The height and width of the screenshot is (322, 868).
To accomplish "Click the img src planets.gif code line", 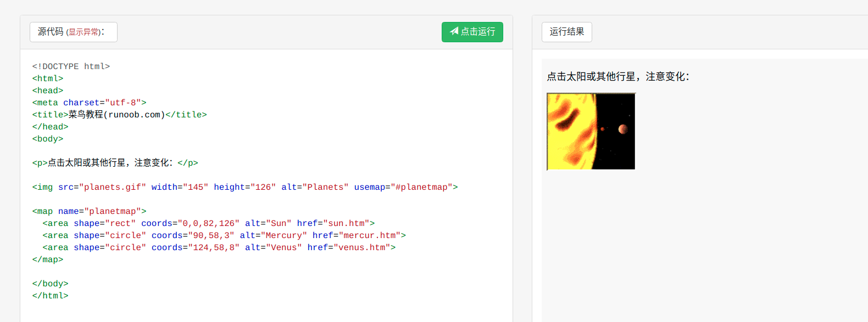I will pos(244,187).
